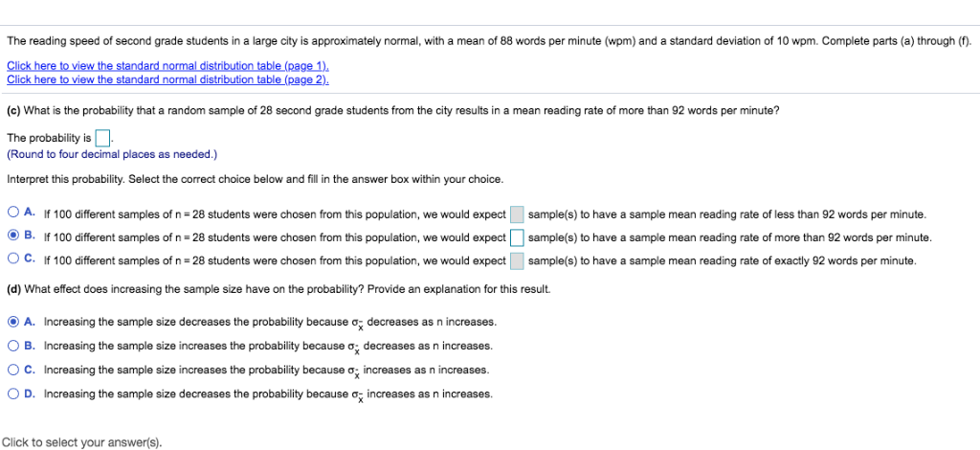
Task: Select interpretation option B radio button
Action: (13, 236)
